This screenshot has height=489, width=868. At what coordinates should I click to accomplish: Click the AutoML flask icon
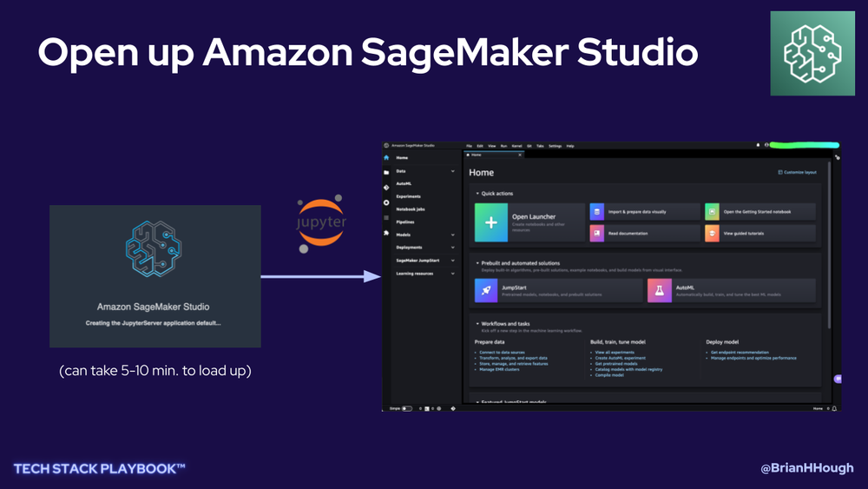click(660, 290)
